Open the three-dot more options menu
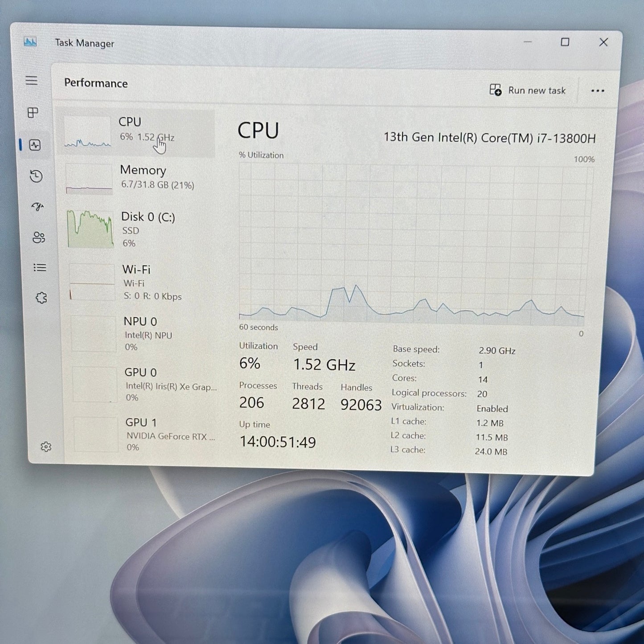 pyautogui.click(x=597, y=91)
